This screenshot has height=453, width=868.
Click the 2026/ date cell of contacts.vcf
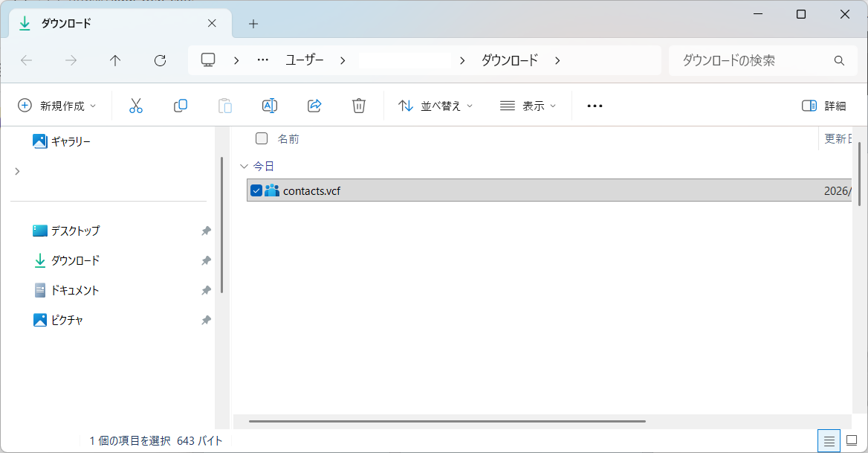point(838,191)
